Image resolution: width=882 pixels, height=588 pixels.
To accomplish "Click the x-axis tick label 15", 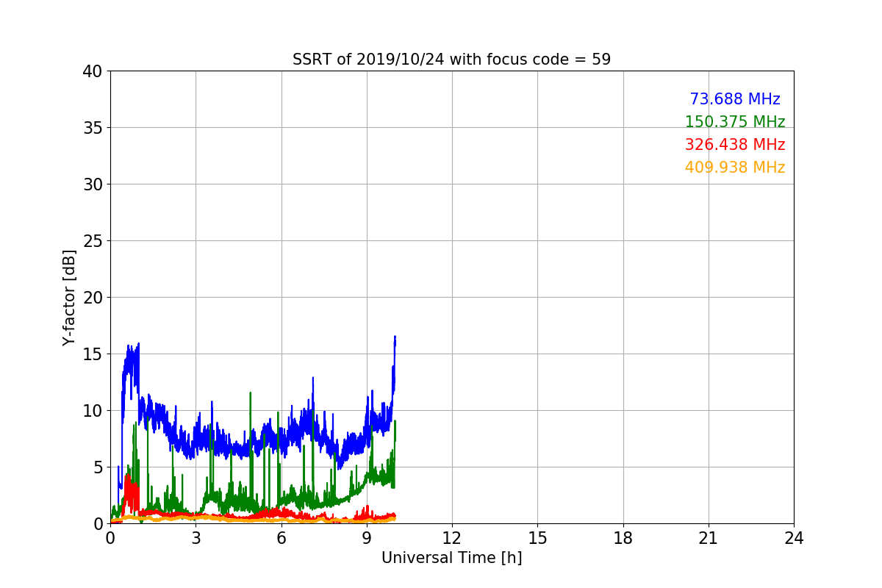I will click(537, 538).
